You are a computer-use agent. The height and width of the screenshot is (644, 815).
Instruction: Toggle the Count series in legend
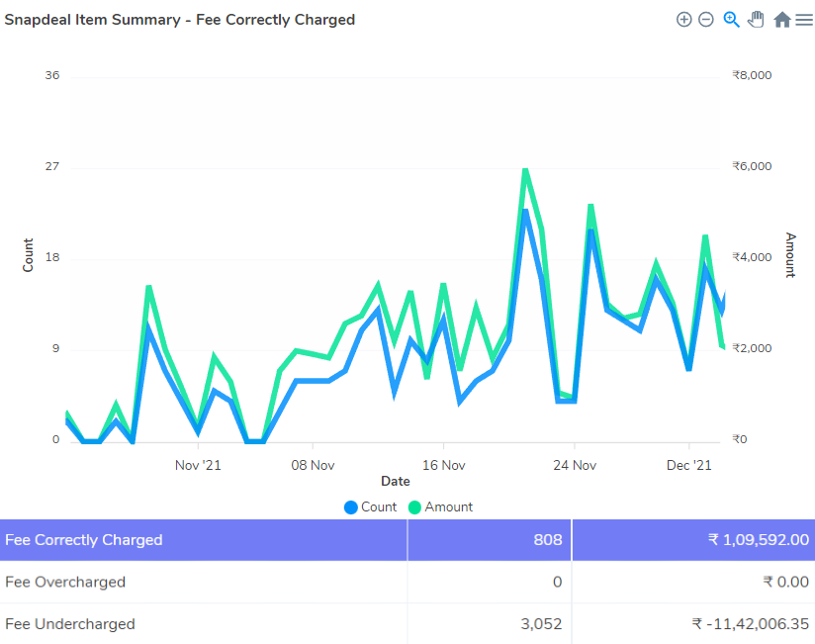click(x=370, y=506)
